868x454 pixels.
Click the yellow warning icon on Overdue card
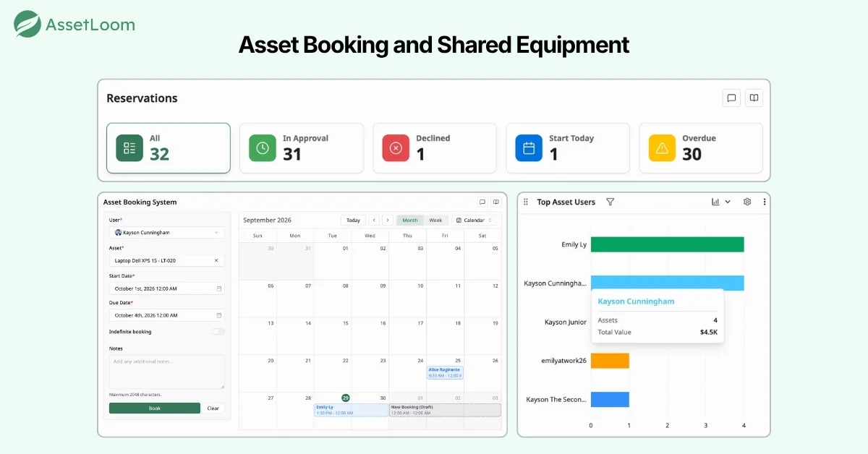pos(662,148)
